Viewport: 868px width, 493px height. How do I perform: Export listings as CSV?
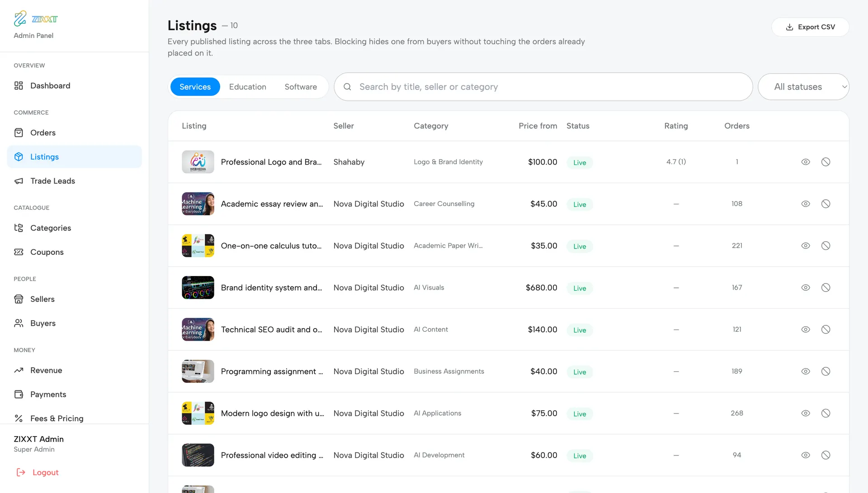point(810,27)
